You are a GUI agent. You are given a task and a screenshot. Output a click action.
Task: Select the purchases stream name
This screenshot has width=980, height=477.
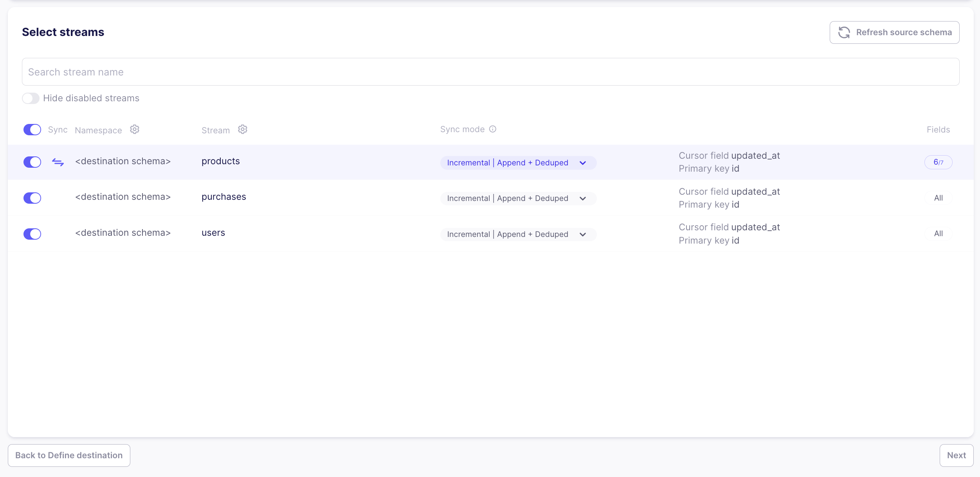(x=224, y=197)
